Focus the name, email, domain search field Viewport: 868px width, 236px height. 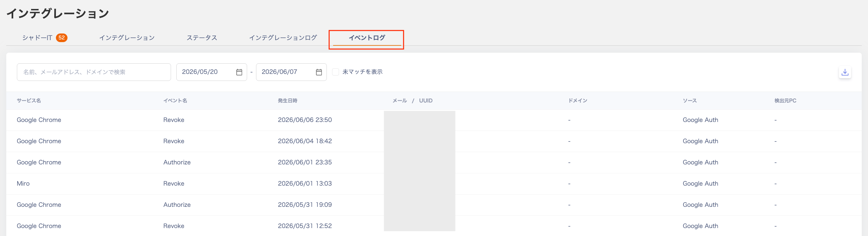(x=94, y=72)
